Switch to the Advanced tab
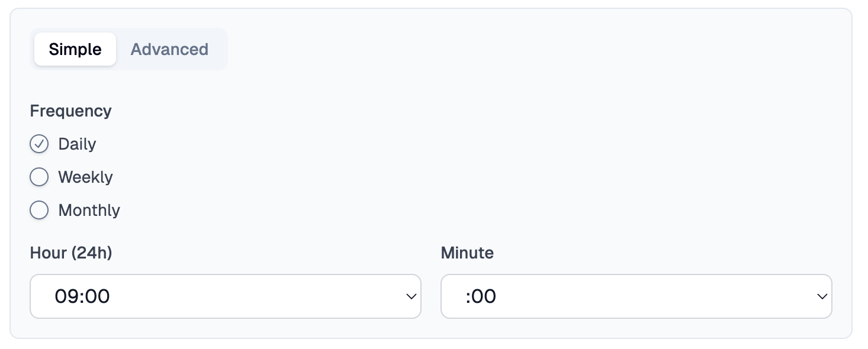 coord(169,49)
